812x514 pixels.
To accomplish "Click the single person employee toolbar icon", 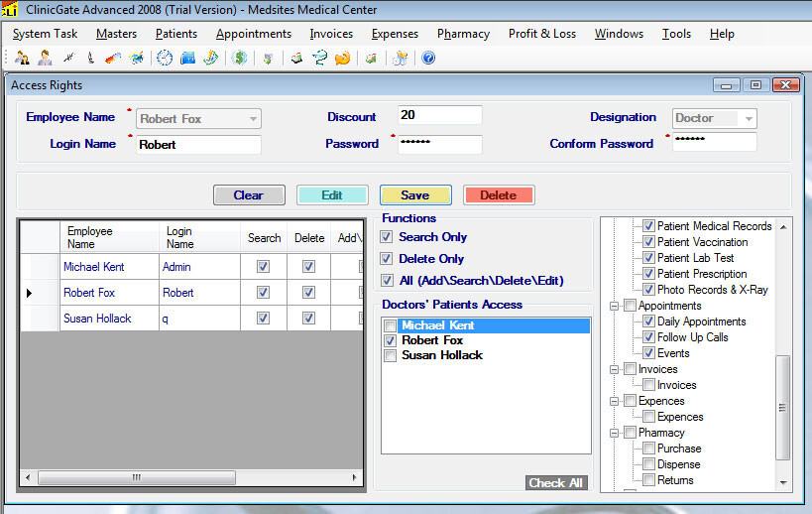I will pyautogui.click(x=45, y=58).
